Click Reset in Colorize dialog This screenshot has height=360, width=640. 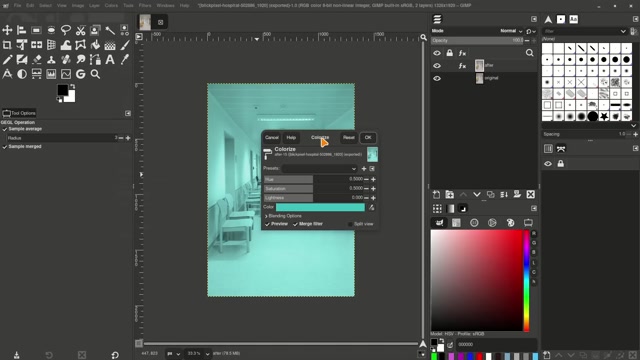click(349, 138)
